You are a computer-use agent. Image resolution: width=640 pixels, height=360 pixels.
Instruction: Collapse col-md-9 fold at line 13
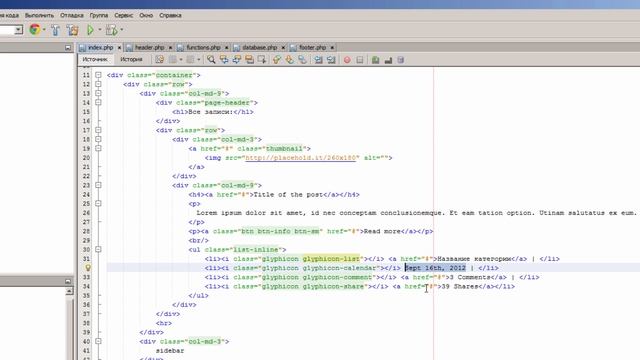tap(98, 93)
